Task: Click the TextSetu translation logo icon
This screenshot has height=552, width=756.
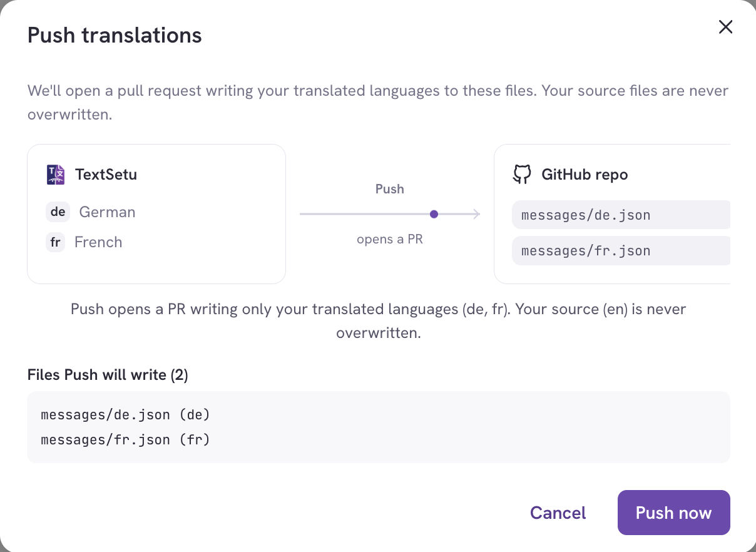Action: point(56,174)
